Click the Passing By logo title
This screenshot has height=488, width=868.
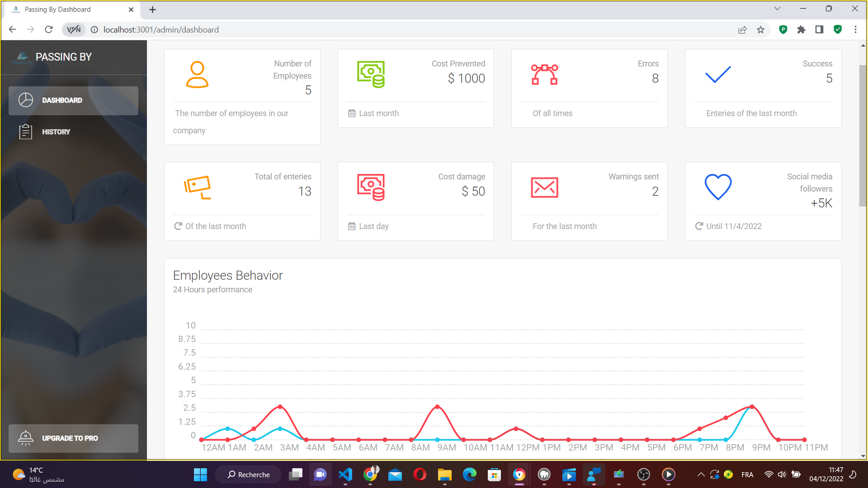click(x=63, y=57)
